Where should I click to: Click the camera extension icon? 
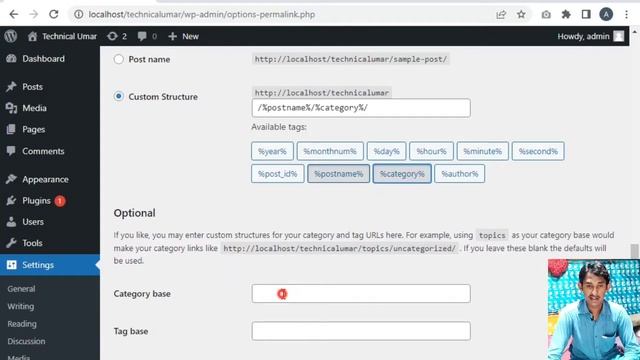[x=546, y=15]
